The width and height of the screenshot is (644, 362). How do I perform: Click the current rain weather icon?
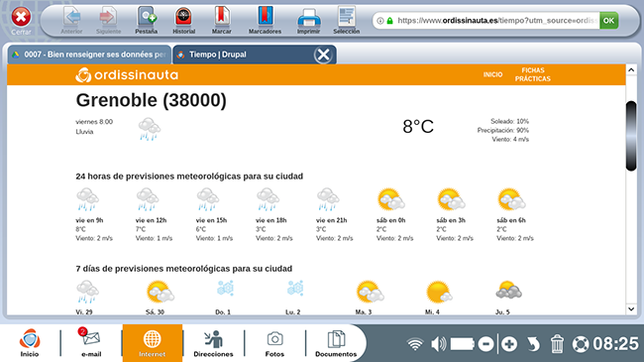pyautogui.click(x=150, y=129)
